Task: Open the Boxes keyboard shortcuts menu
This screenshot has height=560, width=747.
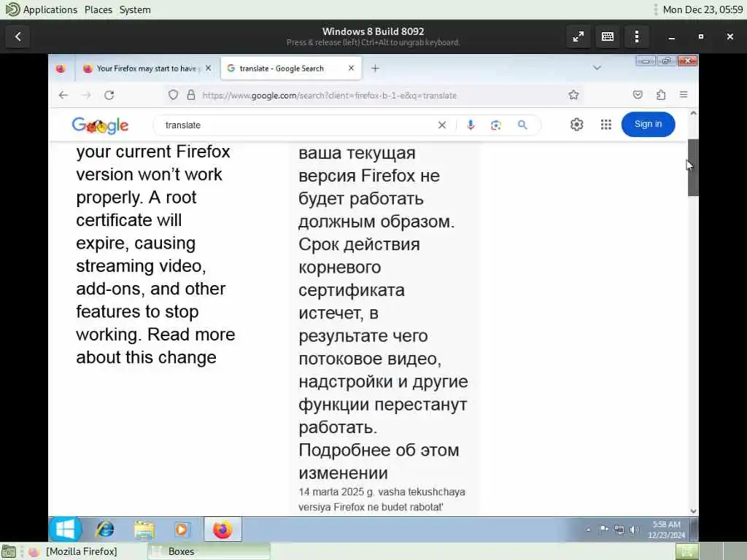Action: (x=608, y=36)
